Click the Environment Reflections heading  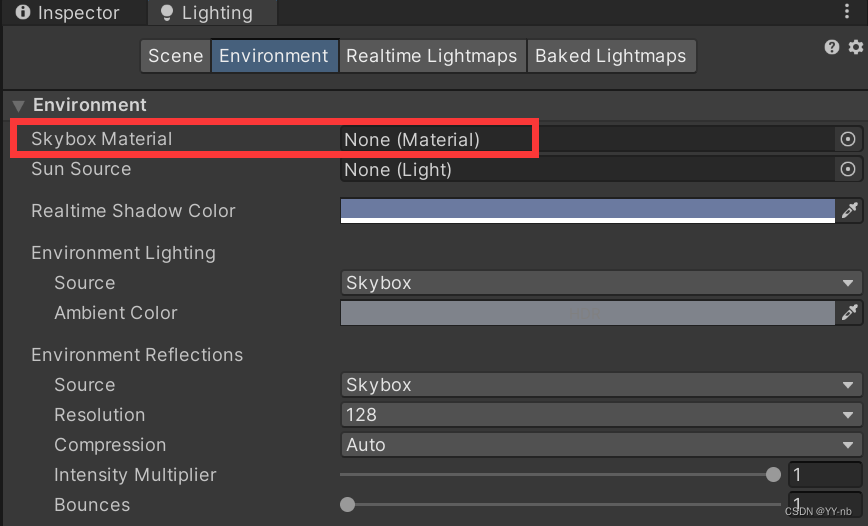point(137,355)
